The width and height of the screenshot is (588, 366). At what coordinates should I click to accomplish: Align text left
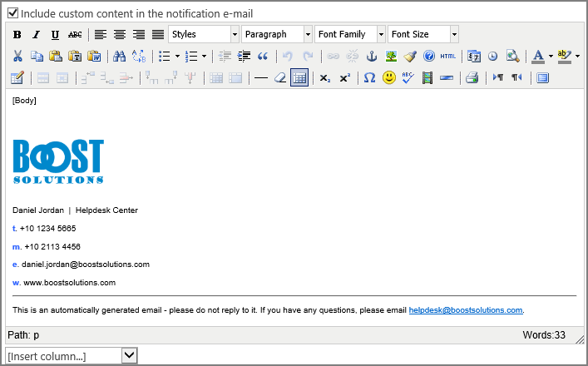point(100,34)
